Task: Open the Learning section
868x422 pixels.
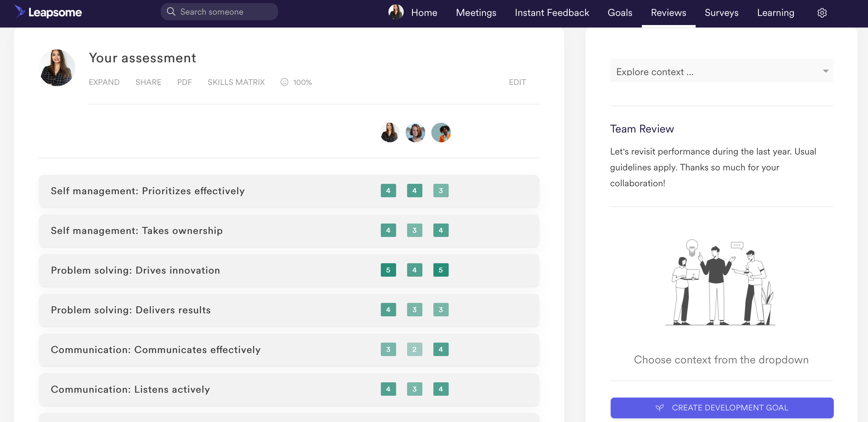Action: point(775,13)
